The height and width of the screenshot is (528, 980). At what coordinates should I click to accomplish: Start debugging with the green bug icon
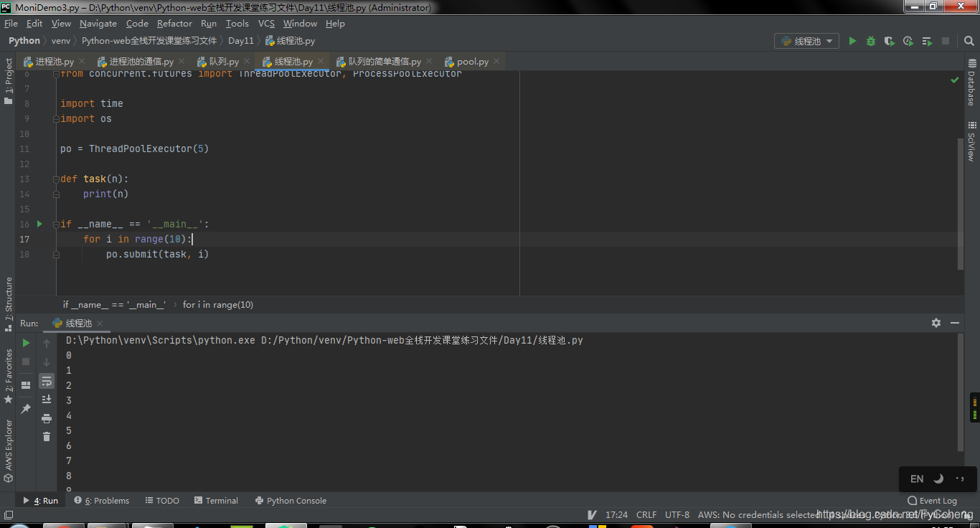pos(871,41)
